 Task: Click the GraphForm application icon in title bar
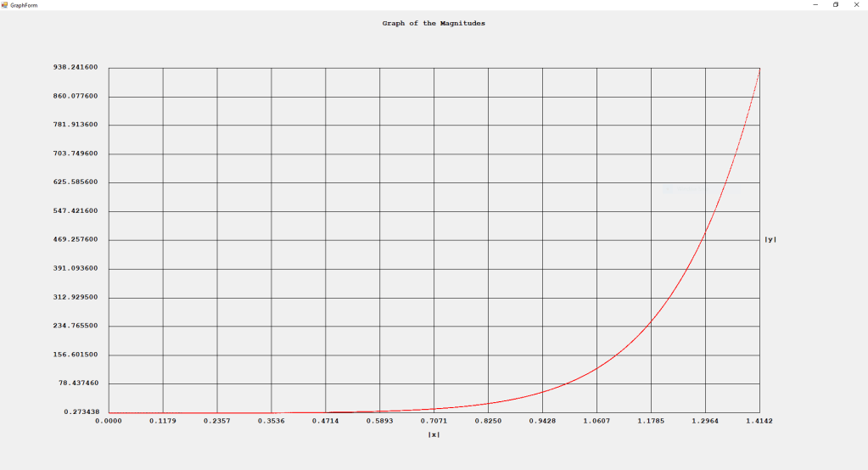click(x=5, y=5)
